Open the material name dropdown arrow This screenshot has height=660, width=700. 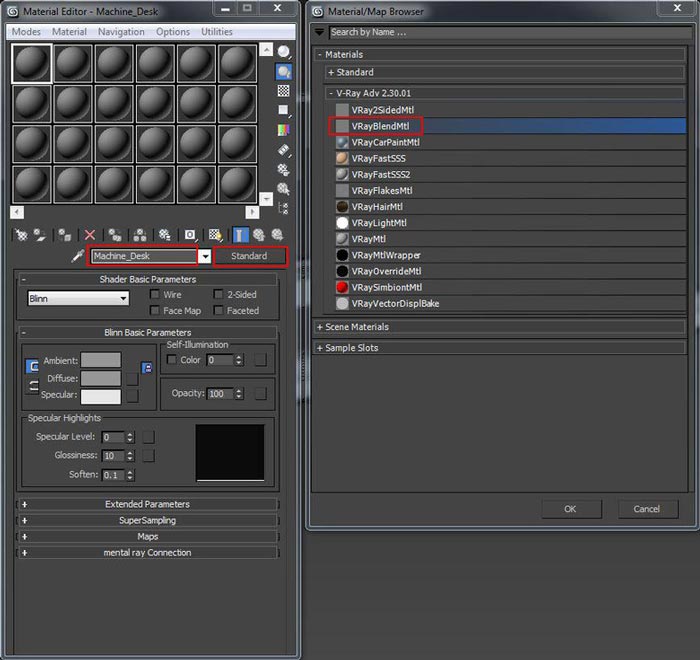(205, 256)
